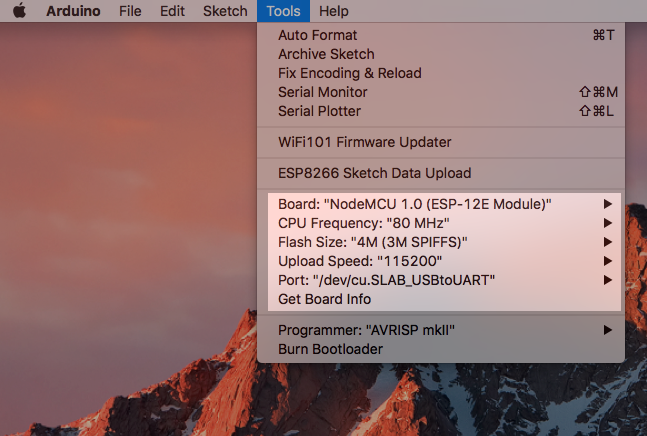Open WiFi101 Firmware Updater
The width and height of the screenshot is (647, 436).
[441, 142]
